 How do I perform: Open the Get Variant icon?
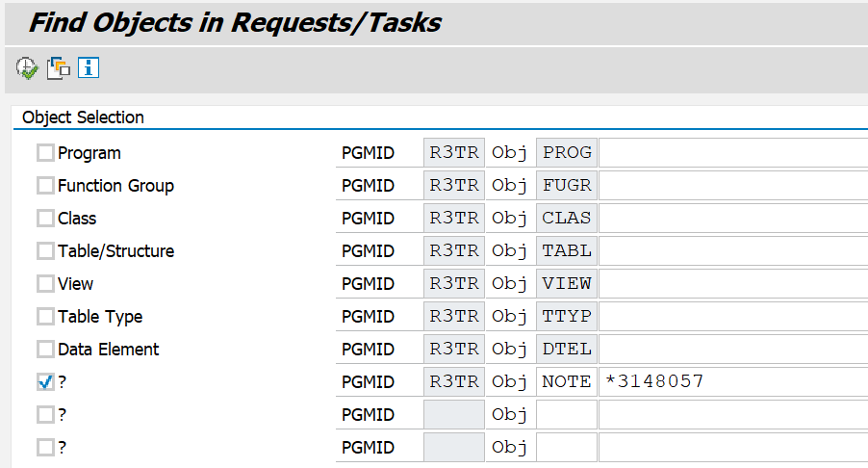click(59, 67)
